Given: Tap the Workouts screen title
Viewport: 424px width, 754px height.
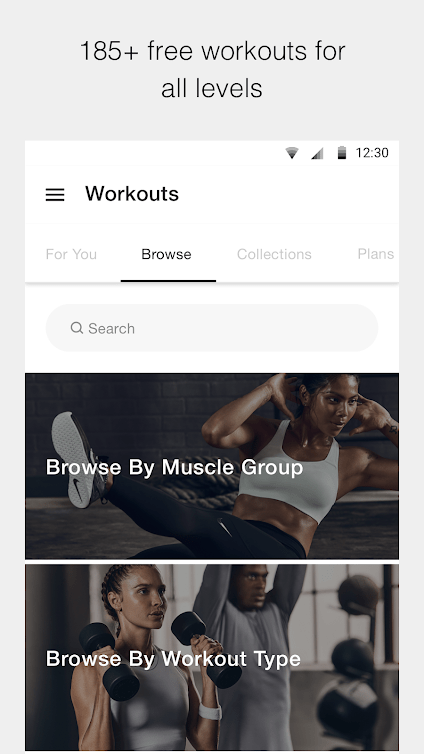Looking at the screenshot, I should (x=132, y=194).
